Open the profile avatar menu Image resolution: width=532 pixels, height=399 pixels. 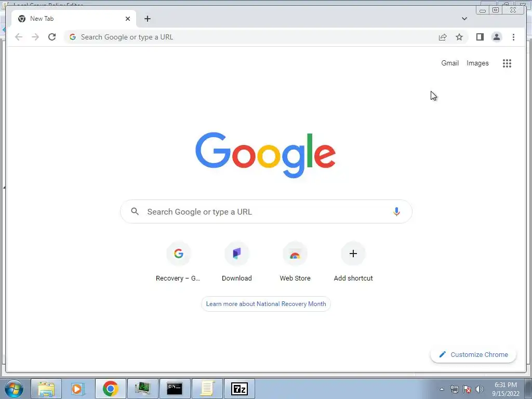click(496, 37)
